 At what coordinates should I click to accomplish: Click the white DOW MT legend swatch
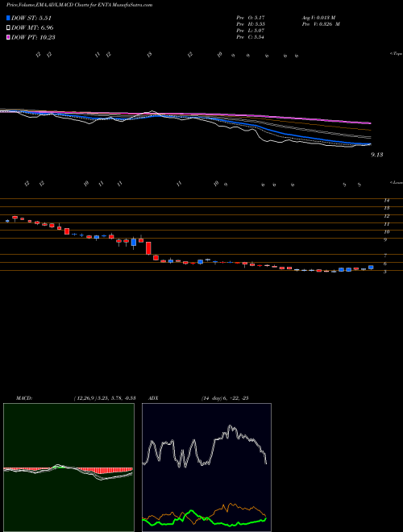[8, 28]
